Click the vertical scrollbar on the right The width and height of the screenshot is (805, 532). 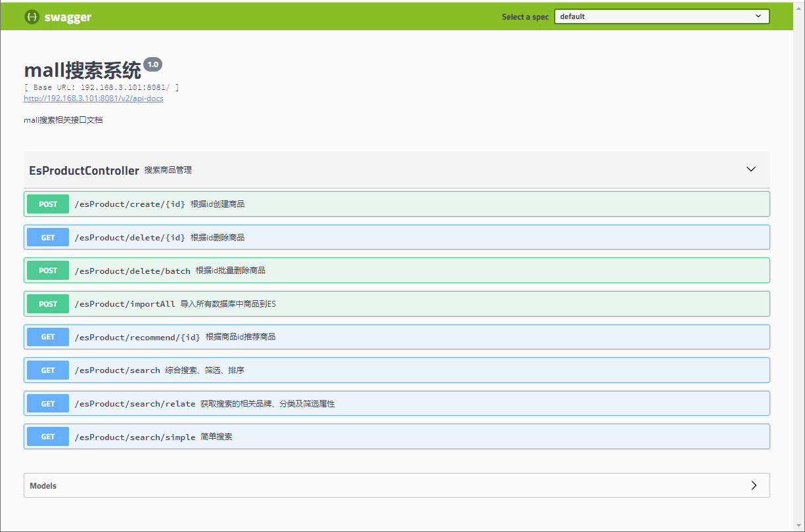coord(800,263)
